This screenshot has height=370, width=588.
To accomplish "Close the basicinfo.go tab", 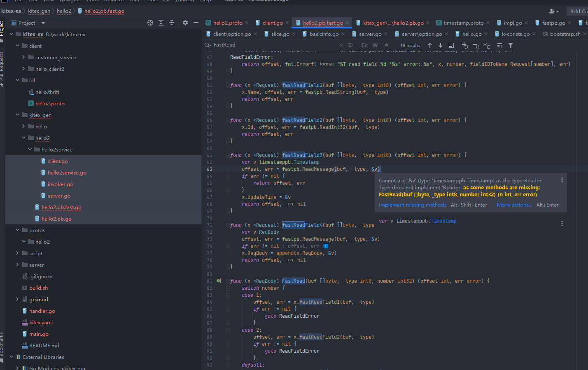I will [x=343, y=34].
